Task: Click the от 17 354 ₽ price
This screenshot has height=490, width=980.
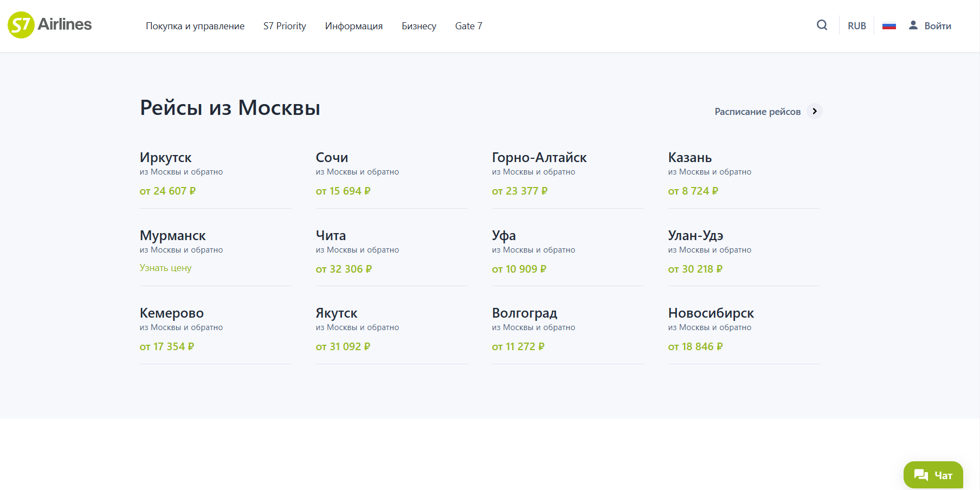Action: pos(166,346)
